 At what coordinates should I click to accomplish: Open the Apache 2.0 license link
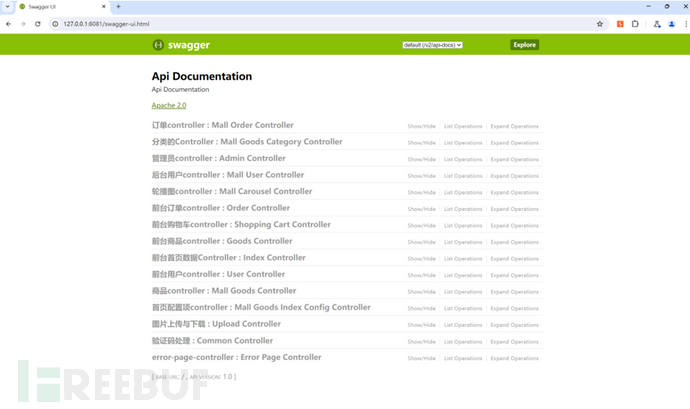coord(169,105)
